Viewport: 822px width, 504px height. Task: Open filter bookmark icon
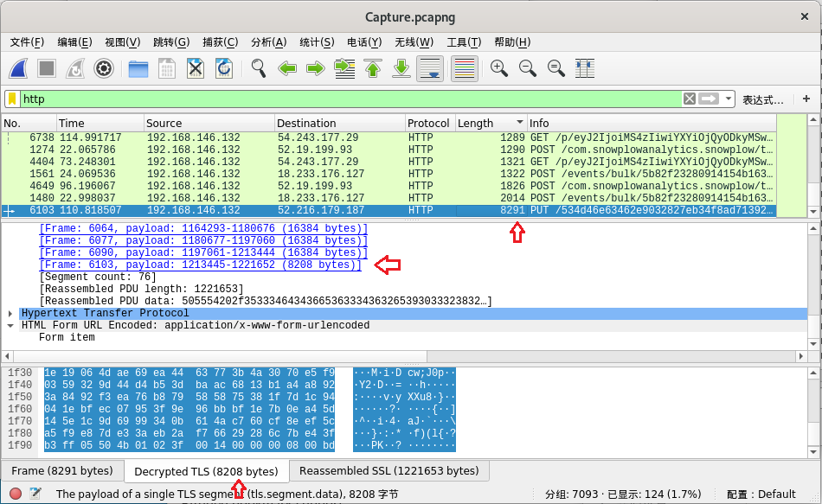click(x=13, y=99)
